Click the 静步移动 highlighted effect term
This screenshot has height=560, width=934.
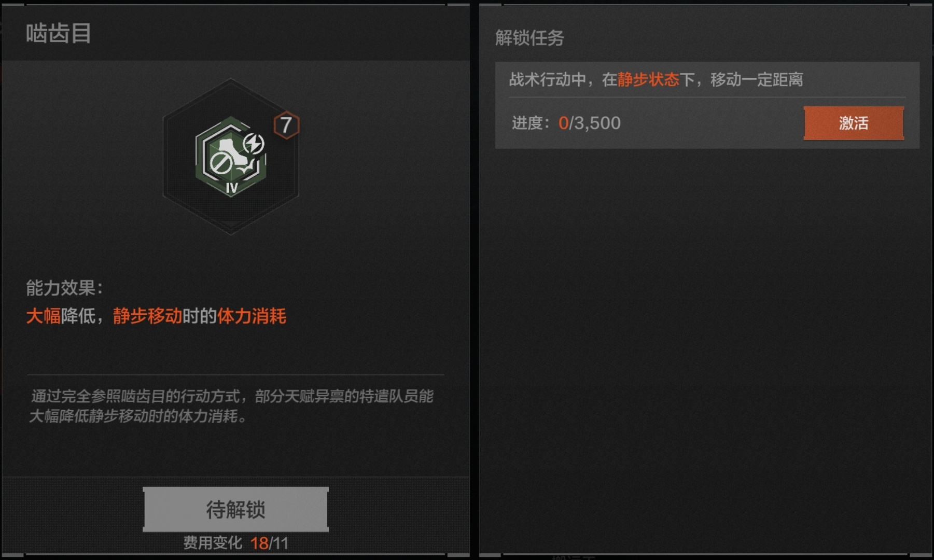148,316
